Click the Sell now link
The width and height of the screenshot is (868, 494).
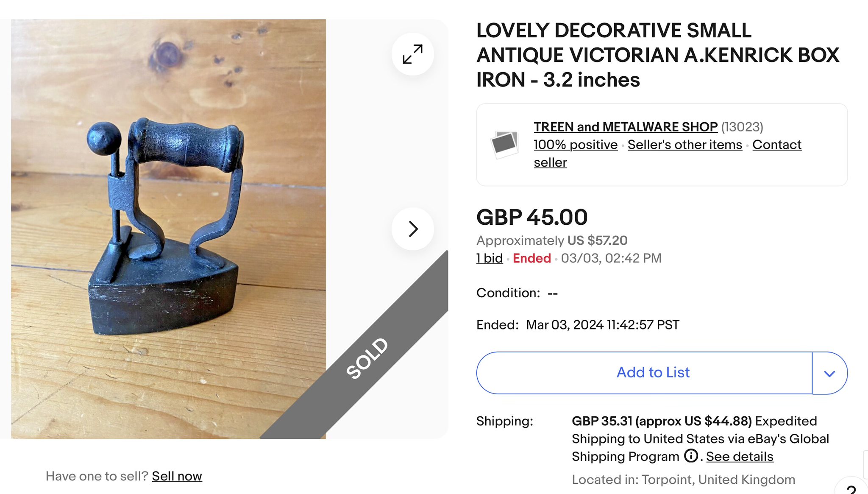tap(177, 476)
